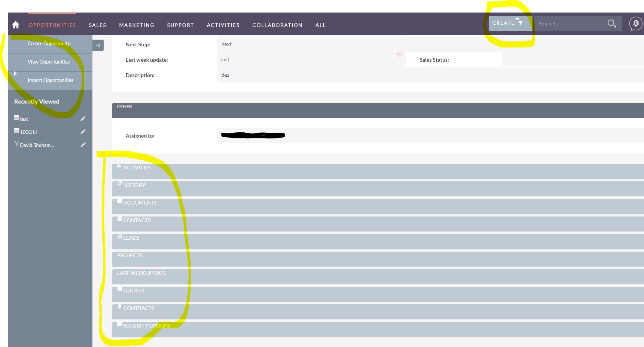The image size is (644, 347).
Task: Click the pencil icon next to 100G LI
Action: tap(83, 132)
